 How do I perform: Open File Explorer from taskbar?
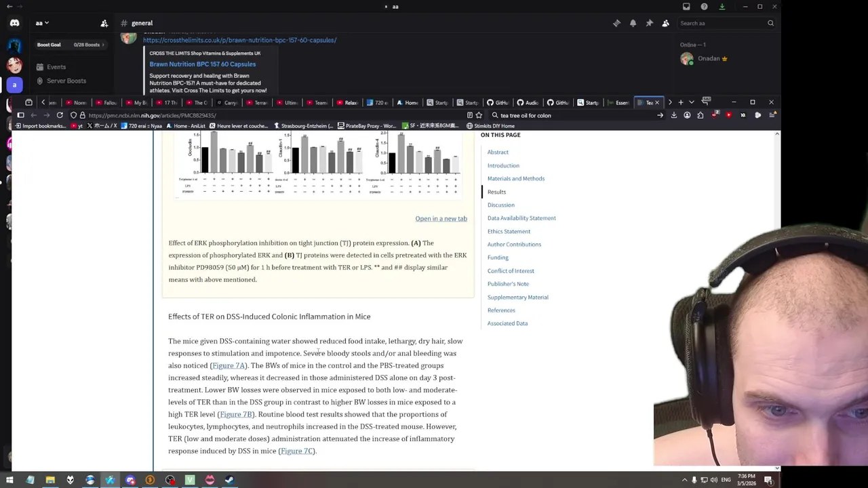point(50,480)
